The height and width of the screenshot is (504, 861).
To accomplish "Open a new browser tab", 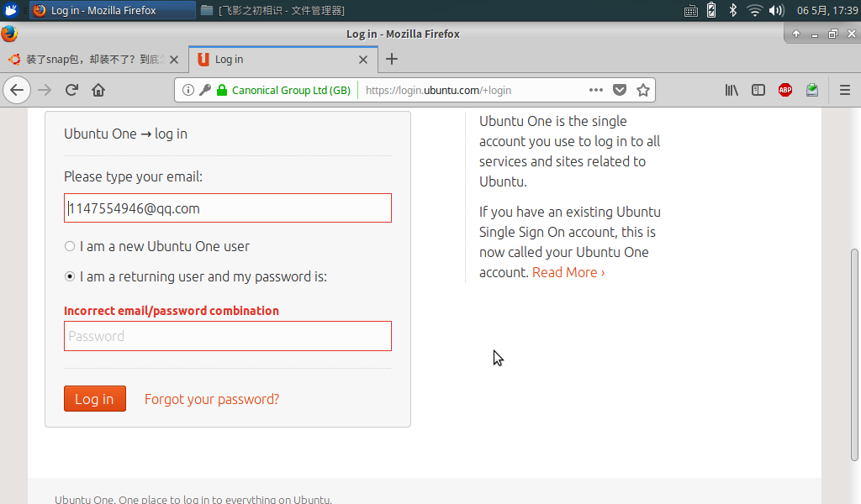I will click(392, 60).
